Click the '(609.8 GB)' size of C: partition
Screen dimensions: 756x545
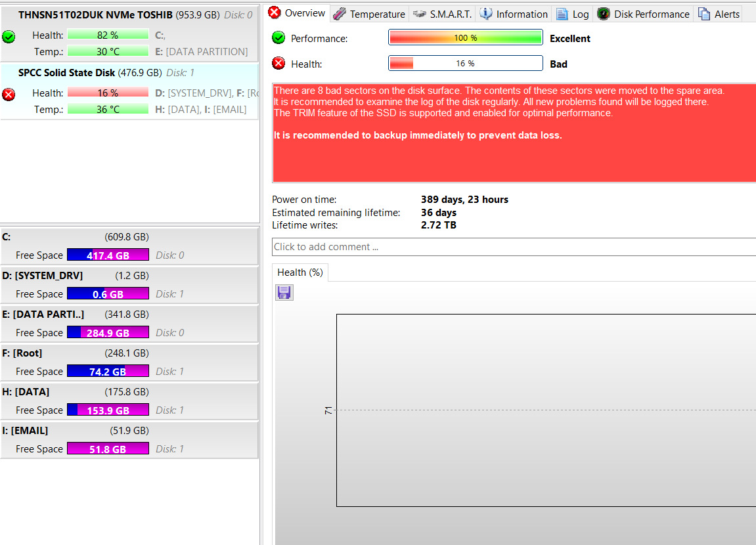pos(127,237)
